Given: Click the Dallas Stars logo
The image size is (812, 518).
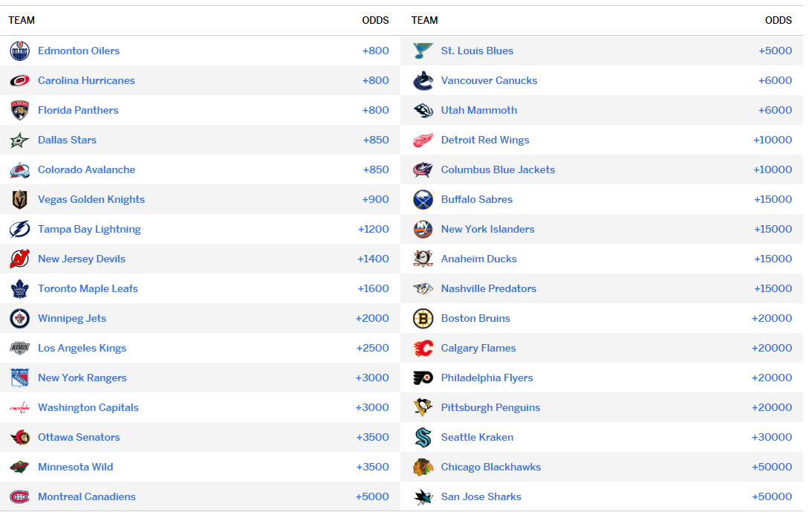Looking at the screenshot, I should tap(19, 140).
